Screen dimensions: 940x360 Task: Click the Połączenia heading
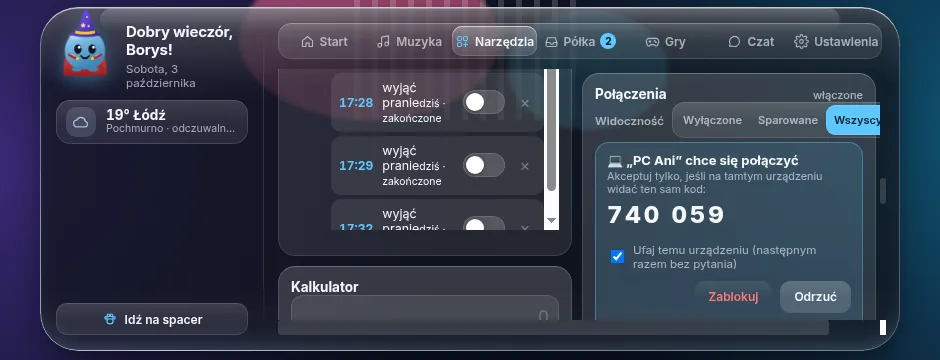click(x=631, y=94)
